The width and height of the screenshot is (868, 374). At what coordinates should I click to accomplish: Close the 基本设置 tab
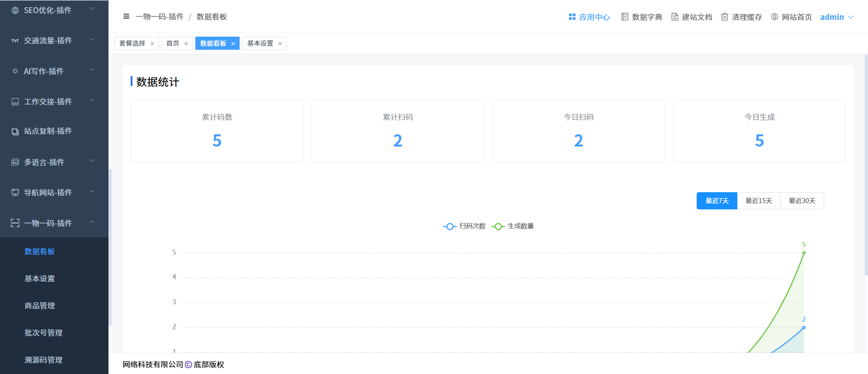click(280, 44)
